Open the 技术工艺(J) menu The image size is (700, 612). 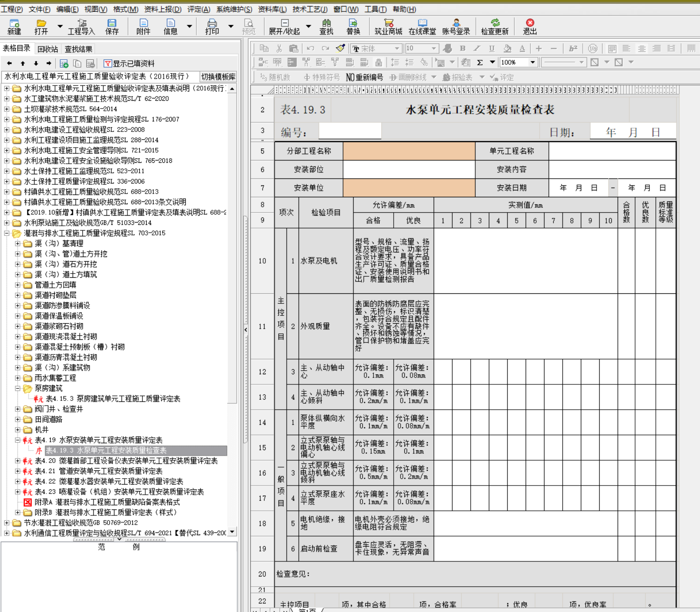310,9
